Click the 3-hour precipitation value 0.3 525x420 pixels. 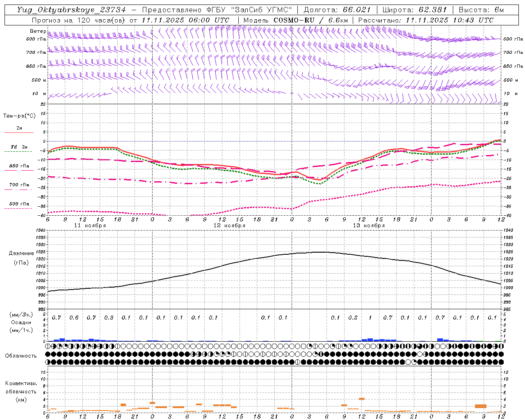(109, 318)
